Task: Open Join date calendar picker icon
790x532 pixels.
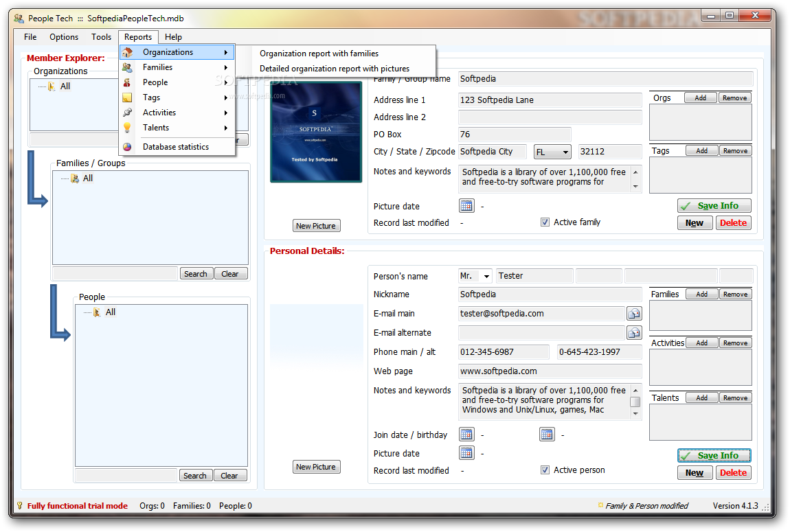Action: pyautogui.click(x=466, y=434)
